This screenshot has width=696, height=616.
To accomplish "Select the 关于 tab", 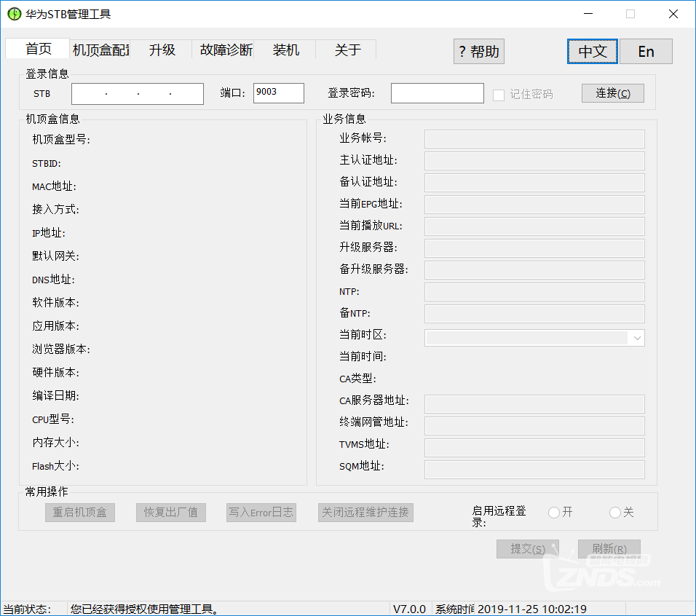I will tap(347, 50).
